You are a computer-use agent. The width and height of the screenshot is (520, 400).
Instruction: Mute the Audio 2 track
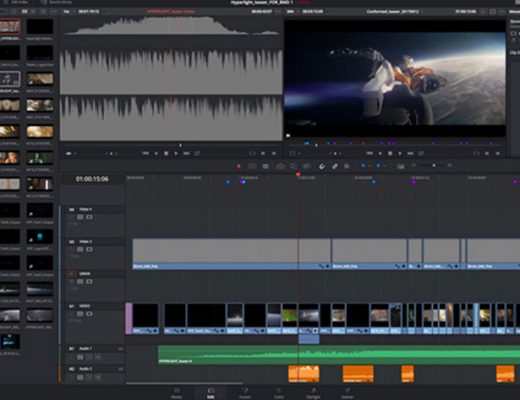point(98,377)
